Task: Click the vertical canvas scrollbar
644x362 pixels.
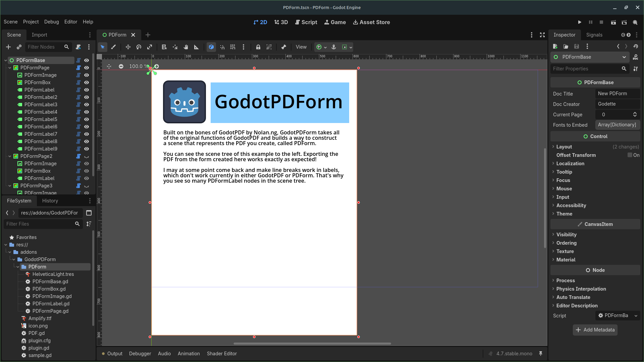Action: (x=545, y=198)
